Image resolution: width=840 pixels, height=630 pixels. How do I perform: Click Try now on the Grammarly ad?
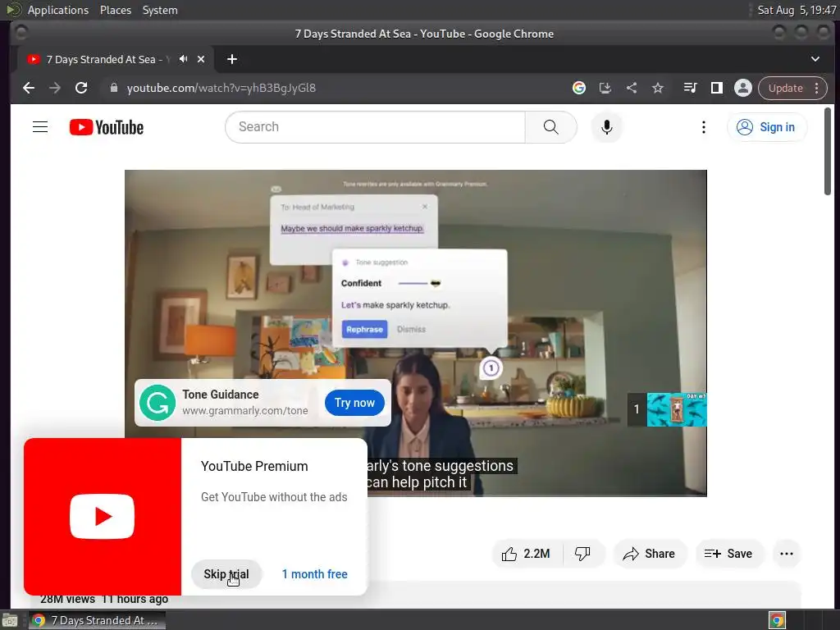(354, 403)
